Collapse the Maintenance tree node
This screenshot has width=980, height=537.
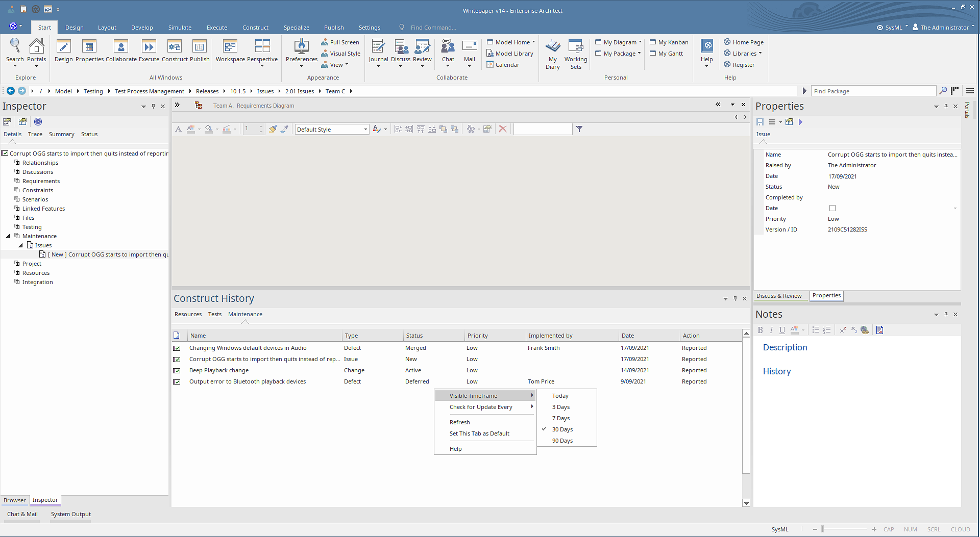click(8, 236)
